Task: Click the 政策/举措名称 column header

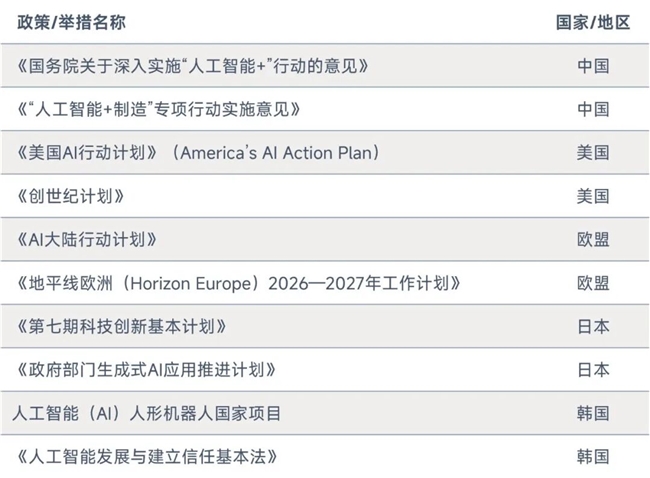Action: pos(71,22)
